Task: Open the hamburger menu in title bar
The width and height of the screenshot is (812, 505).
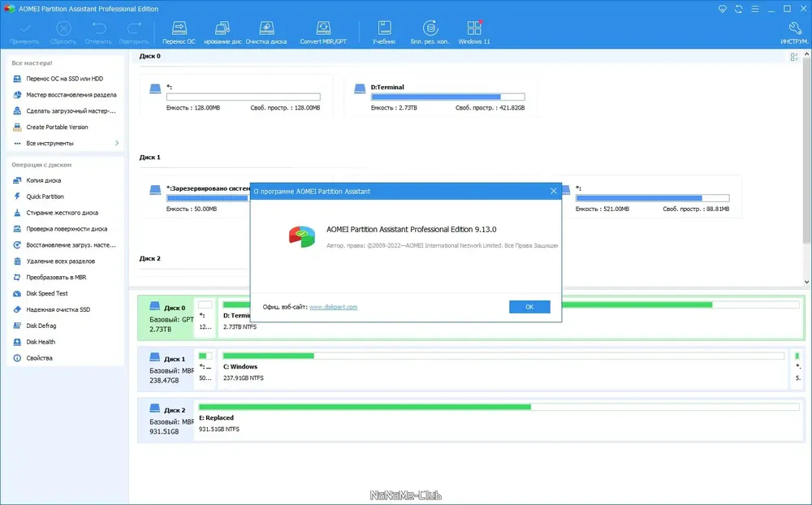Action: click(755, 9)
